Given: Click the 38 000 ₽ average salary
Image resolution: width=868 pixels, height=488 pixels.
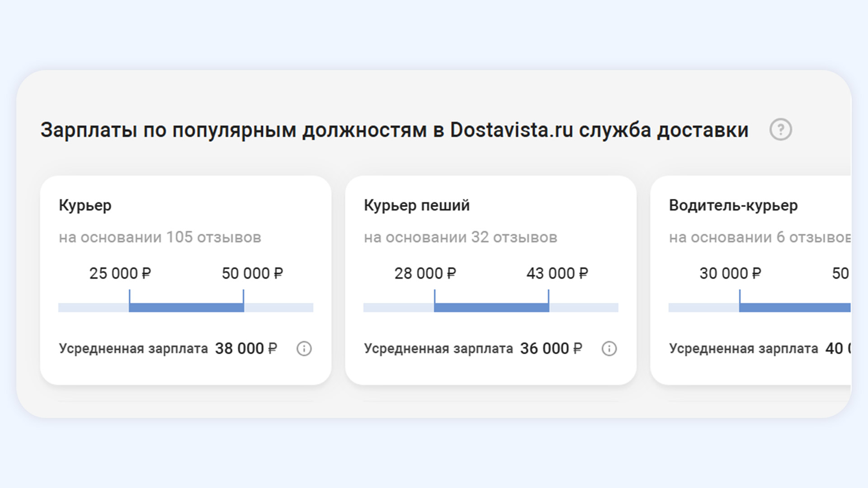Looking at the screenshot, I should coord(246,349).
